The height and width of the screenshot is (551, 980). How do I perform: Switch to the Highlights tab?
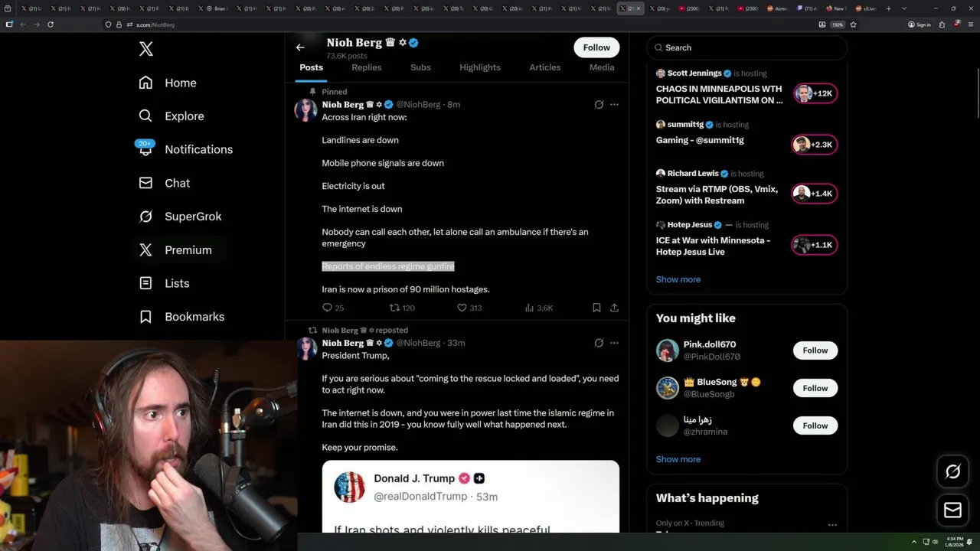[480, 67]
